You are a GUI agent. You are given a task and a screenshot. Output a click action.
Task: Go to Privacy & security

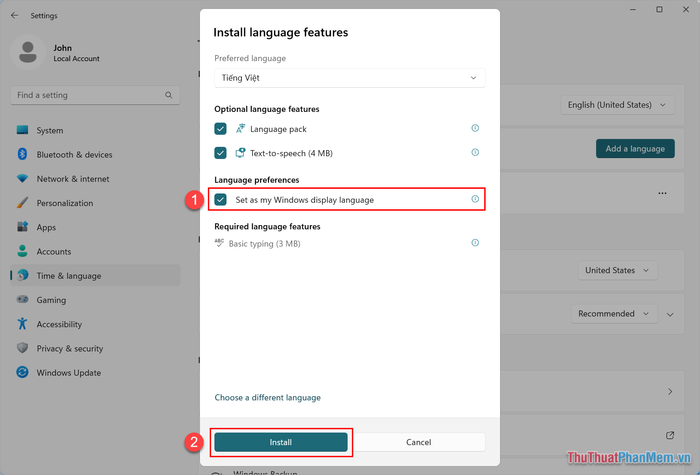[x=95, y=348]
